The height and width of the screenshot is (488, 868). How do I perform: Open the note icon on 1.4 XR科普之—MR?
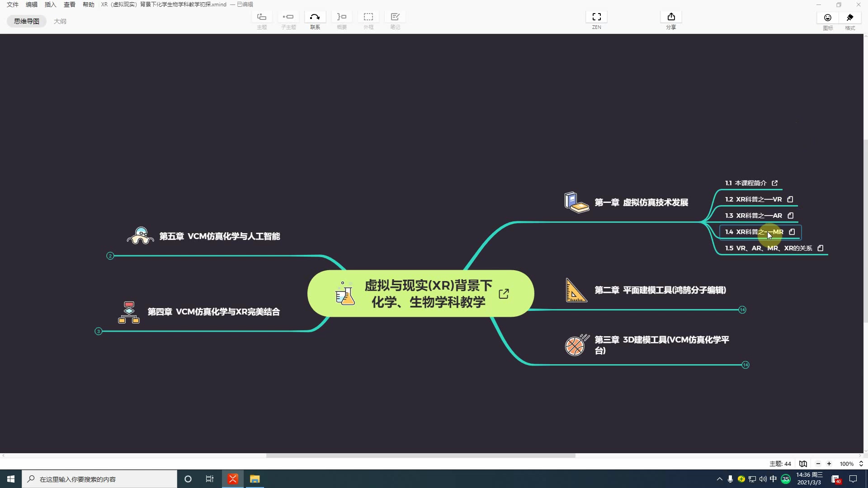[x=792, y=232]
